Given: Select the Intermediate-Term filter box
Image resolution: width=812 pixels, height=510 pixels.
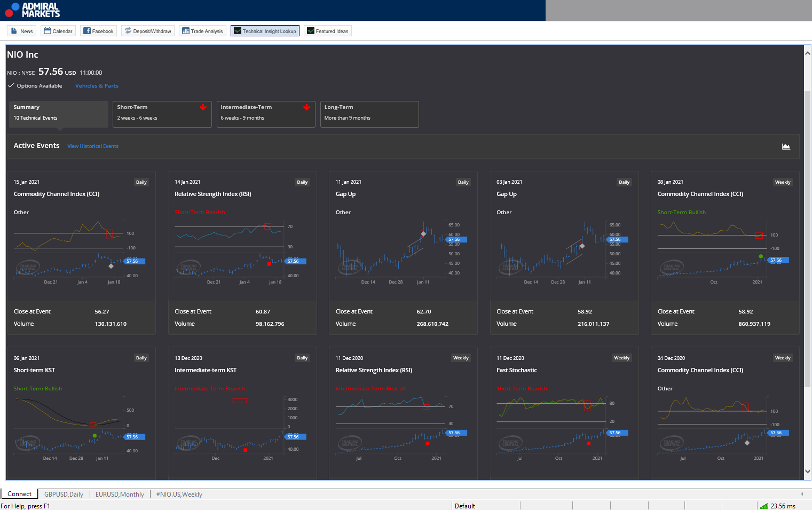Looking at the screenshot, I should click(265, 114).
